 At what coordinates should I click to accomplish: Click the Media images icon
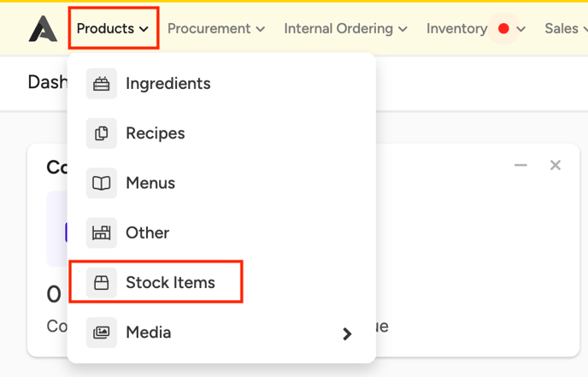click(101, 333)
